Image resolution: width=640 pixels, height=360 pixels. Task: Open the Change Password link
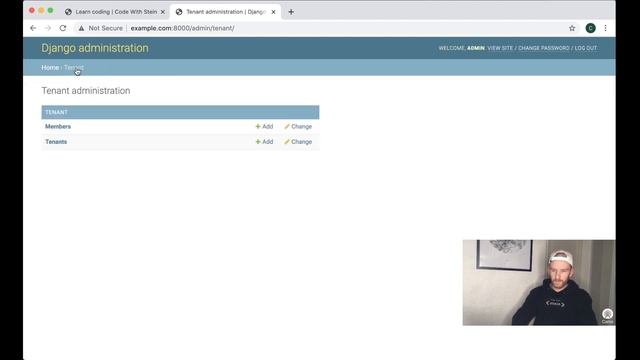(544, 48)
